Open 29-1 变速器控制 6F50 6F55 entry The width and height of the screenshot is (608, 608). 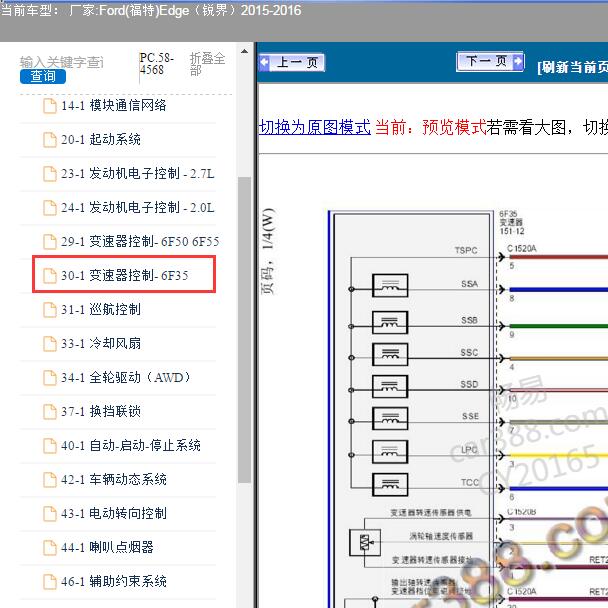click(140, 242)
